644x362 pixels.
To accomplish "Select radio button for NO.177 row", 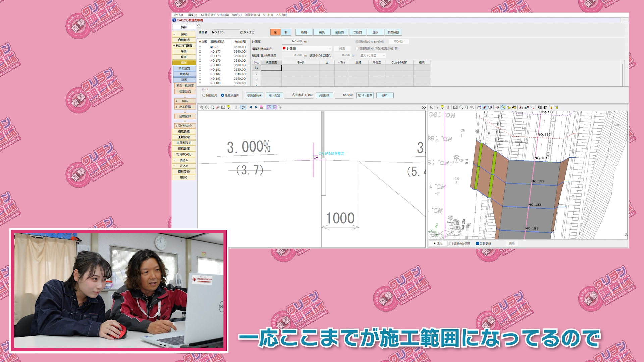I will click(x=200, y=52).
